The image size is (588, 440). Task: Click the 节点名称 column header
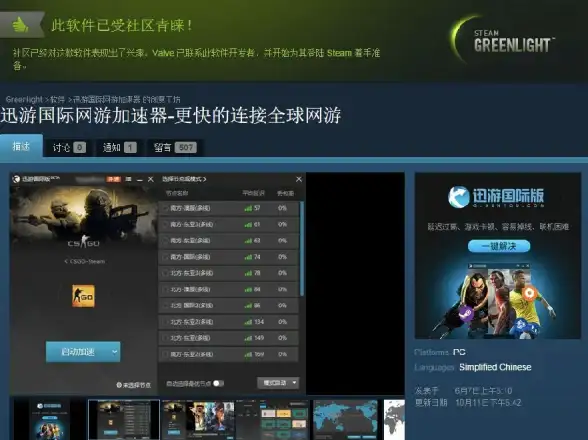pyautogui.click(x=177, y=193)
